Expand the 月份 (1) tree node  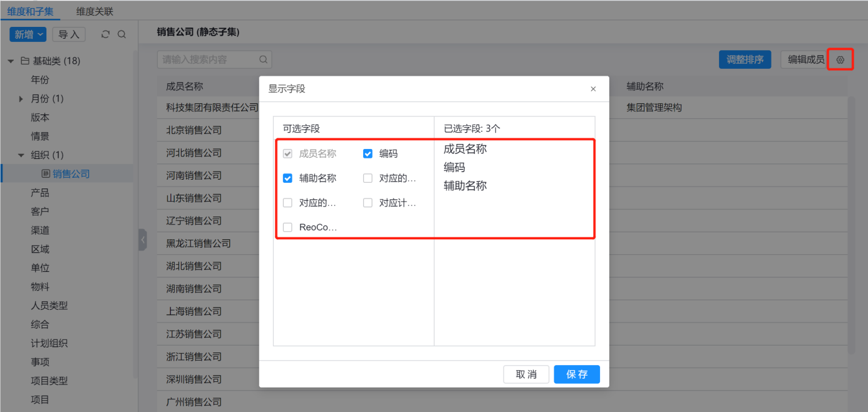coord(21,99)
